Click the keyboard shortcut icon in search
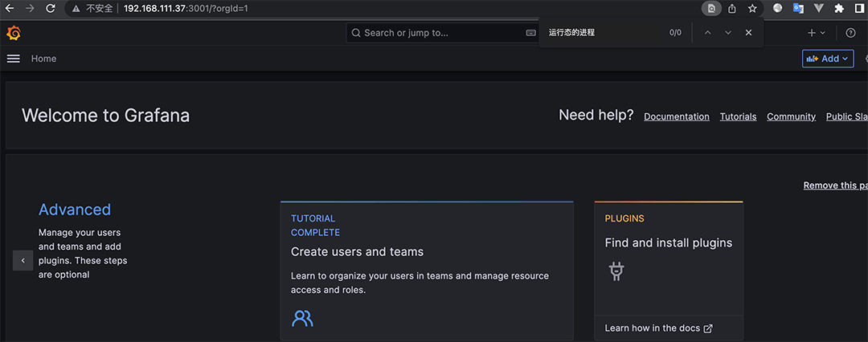868x342 pixels. (531, 33)
